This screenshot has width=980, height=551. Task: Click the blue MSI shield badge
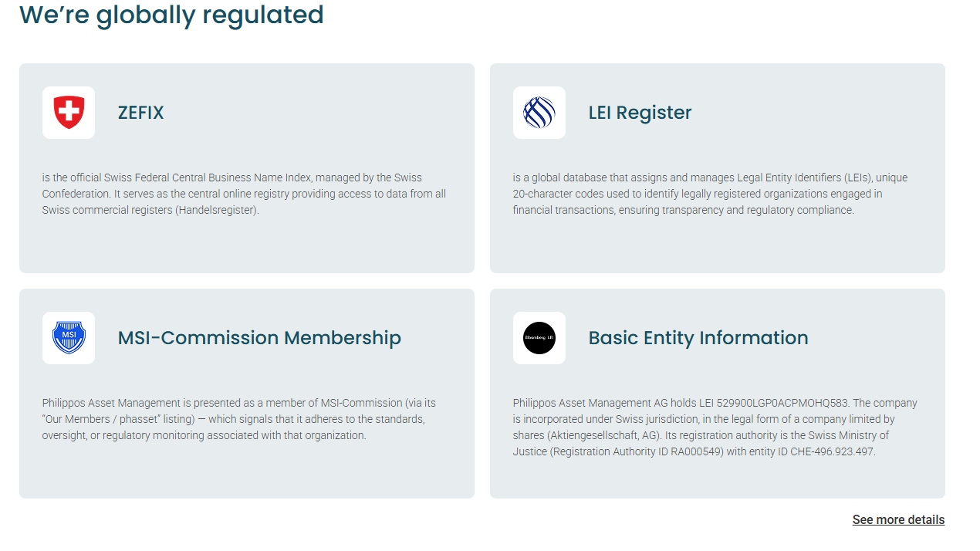[69, 338]
